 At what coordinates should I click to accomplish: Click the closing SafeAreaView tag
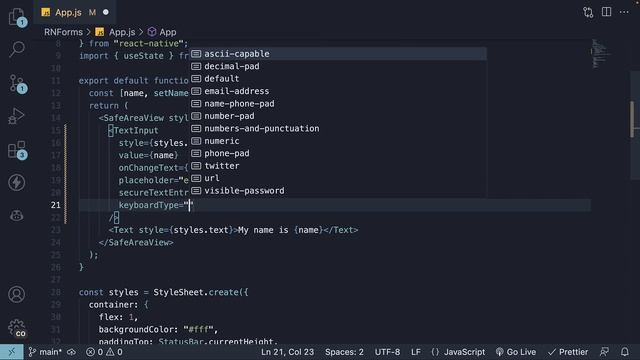136,242
